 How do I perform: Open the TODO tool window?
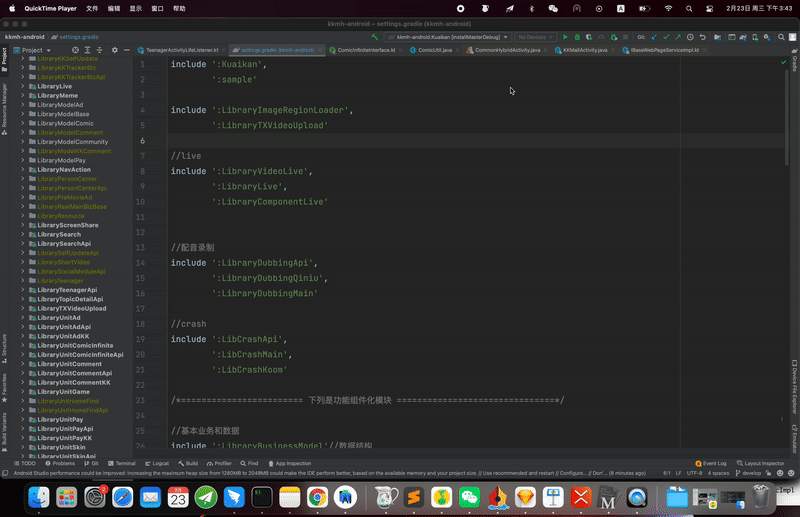24,463
